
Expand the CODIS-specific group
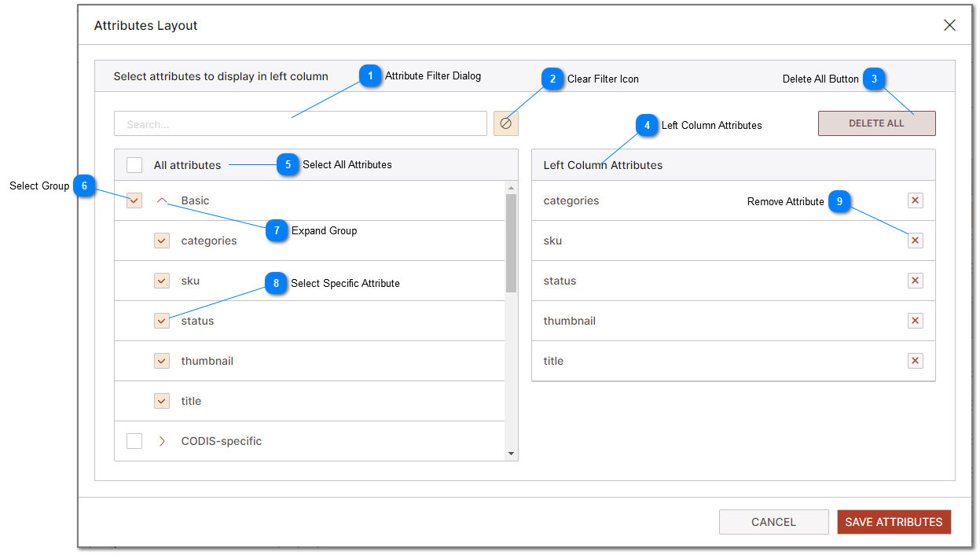tap(162, 441)
